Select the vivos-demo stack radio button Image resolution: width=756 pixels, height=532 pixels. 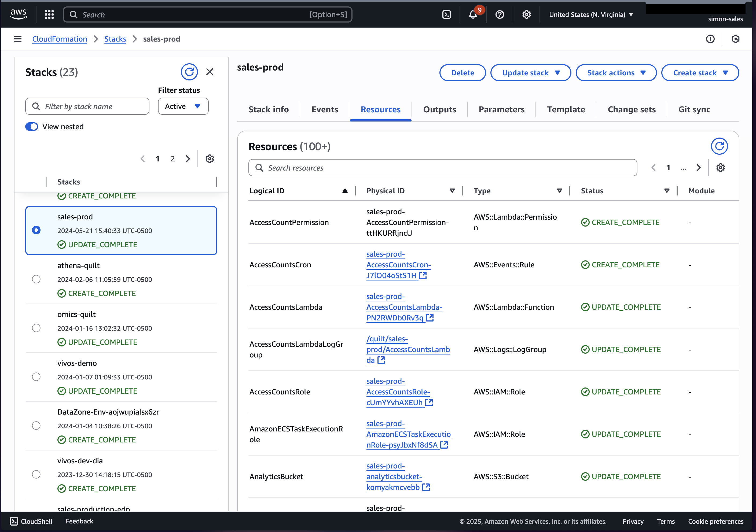tap(36, 377)
